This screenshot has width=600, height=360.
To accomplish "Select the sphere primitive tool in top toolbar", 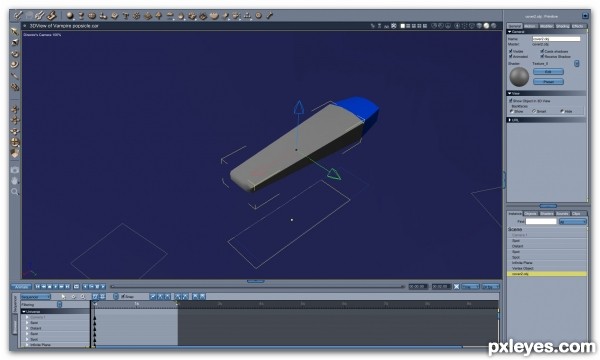I will (70, 16).
